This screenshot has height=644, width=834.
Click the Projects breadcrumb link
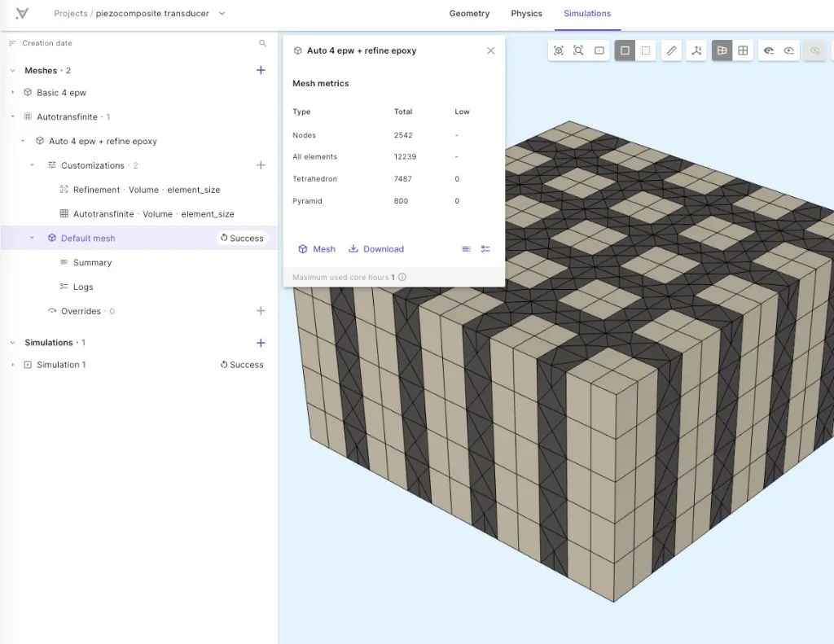[71, 13]
